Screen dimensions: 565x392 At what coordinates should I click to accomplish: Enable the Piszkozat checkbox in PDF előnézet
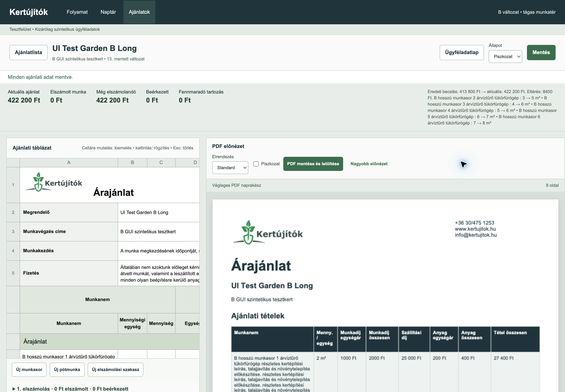(256, 164)
